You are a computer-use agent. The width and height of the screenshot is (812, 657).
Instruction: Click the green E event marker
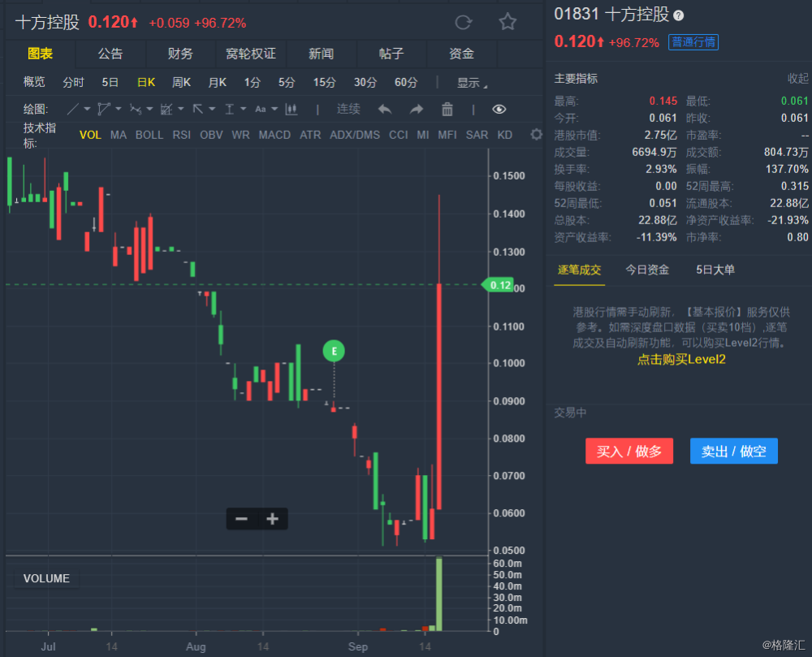click(334, 351)
